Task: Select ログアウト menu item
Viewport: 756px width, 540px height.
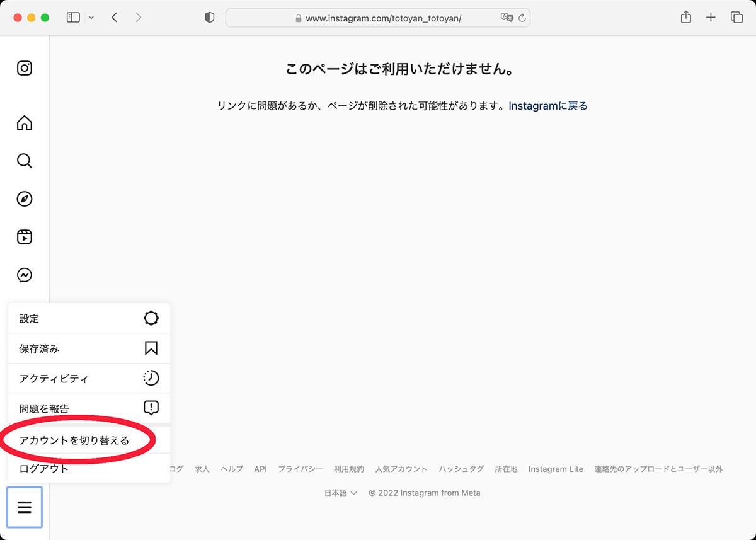Action: click(89, 468)
